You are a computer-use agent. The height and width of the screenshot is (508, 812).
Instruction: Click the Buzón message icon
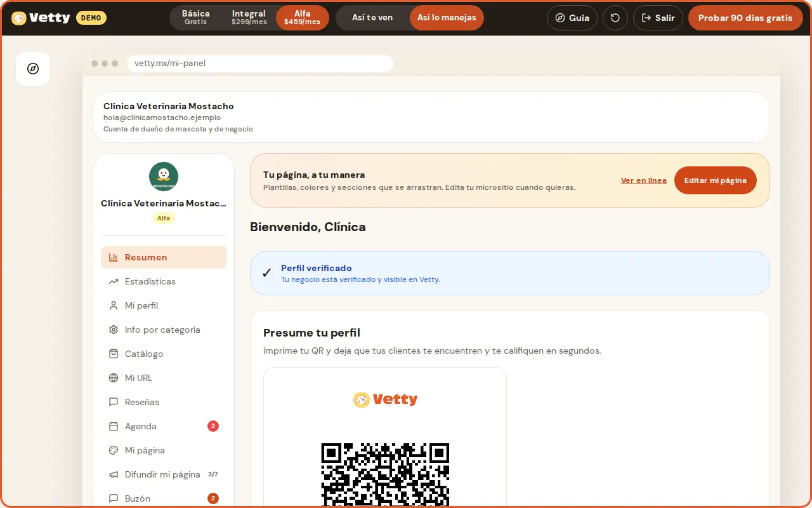coord(114,498)
